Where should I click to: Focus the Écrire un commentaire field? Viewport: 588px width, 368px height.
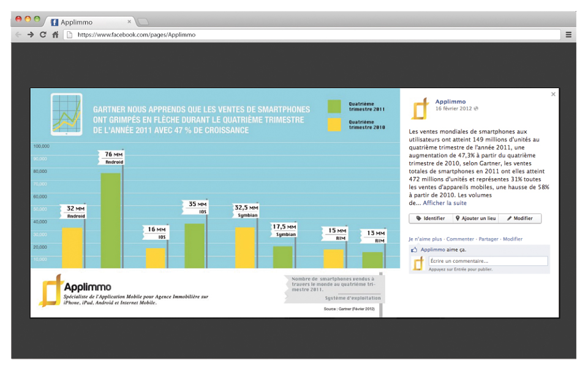coord(488,261)
